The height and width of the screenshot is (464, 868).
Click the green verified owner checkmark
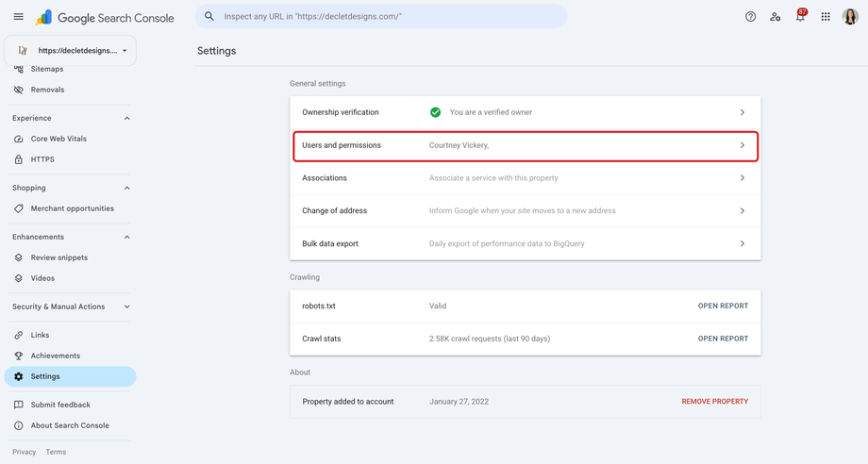[x=436, y=112]
